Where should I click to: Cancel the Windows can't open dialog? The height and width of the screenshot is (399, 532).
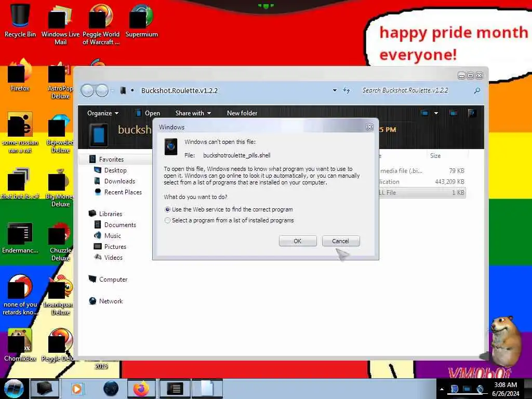341,241
